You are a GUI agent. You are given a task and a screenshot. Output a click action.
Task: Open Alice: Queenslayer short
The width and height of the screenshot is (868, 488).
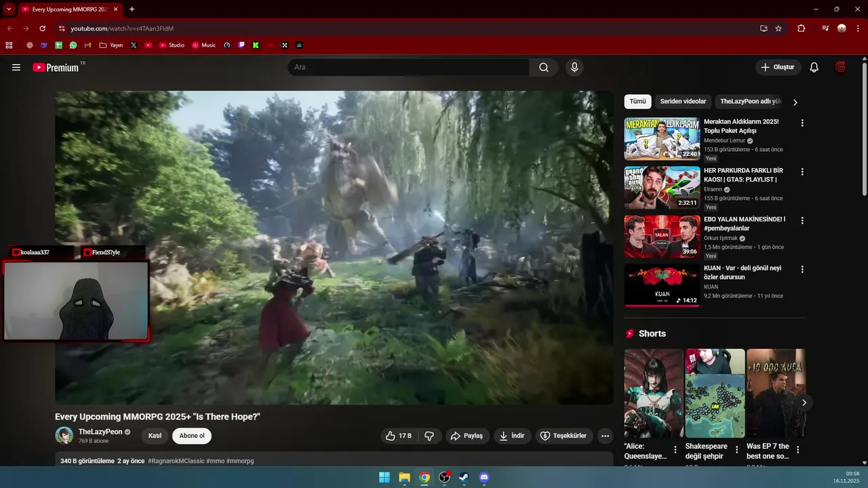654,393
